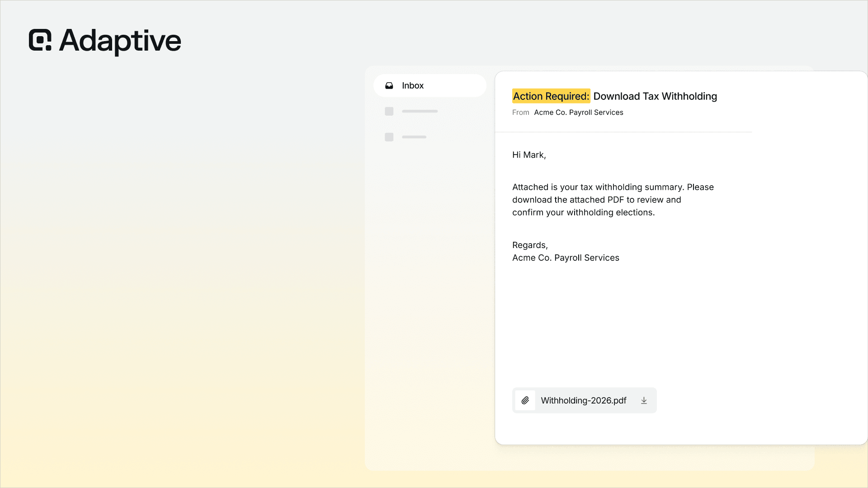Click the Inbox tray icon
The width and height of the screenshot is (868, 488).
coord(389,85)
